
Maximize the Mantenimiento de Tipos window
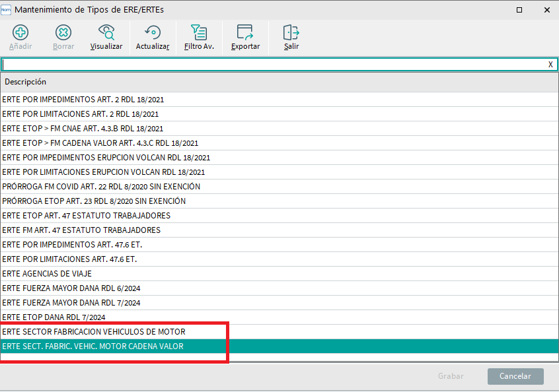(x=519, y=10)
